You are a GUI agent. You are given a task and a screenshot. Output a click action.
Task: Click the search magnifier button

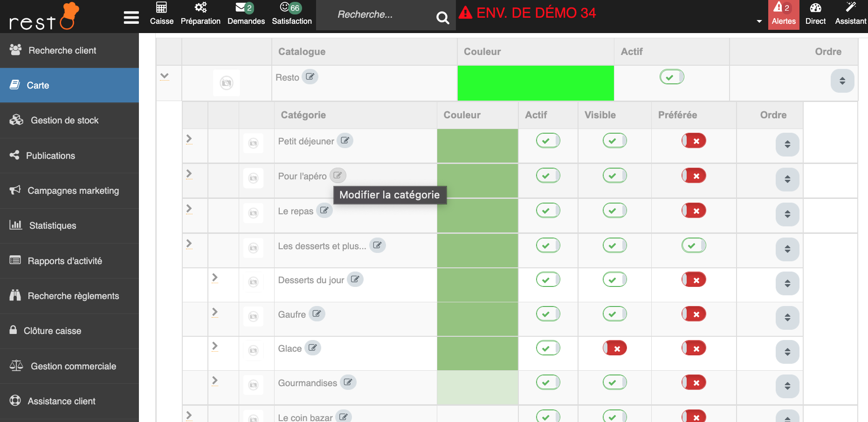point(442,18)
